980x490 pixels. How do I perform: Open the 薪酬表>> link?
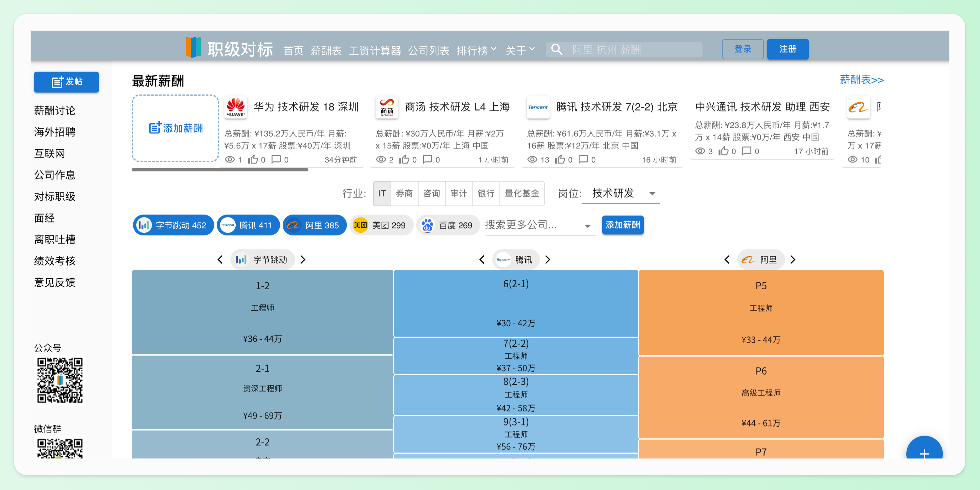(x=861, y=80)
